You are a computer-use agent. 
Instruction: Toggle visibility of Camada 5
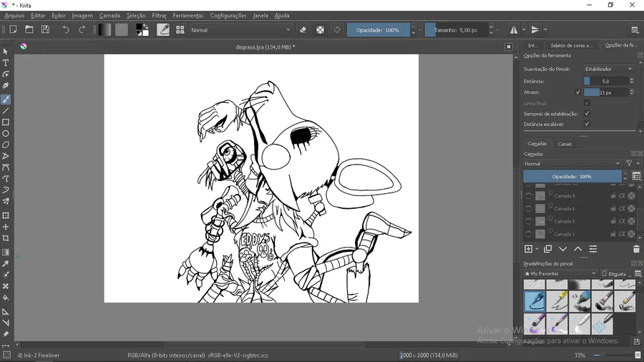(x=529, y=221)
